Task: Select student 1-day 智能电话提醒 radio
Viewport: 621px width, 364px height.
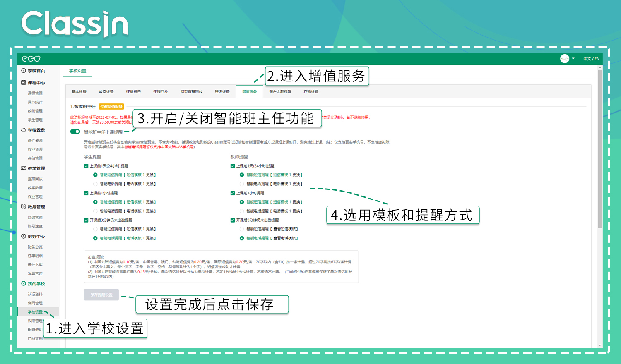Action: point(95,184)
